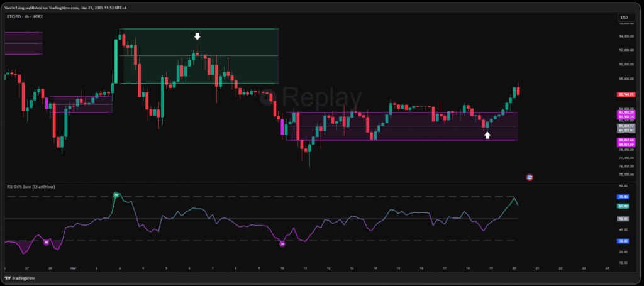Viewport: 644px width, 286px height.
Task: Click the US flag economic event icon
Action: [530, 177]
